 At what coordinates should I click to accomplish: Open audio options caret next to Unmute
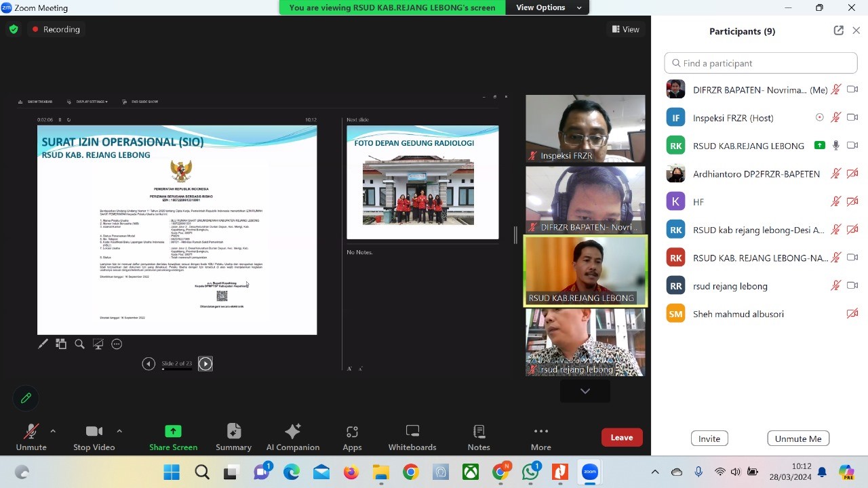[53, 431]
